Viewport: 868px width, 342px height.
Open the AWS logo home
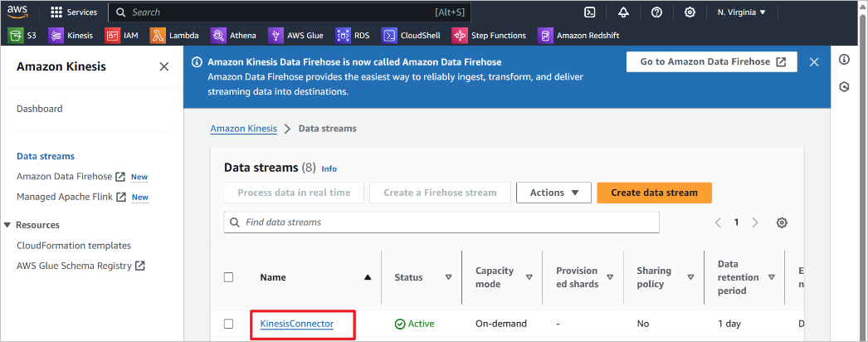point(17,12)
